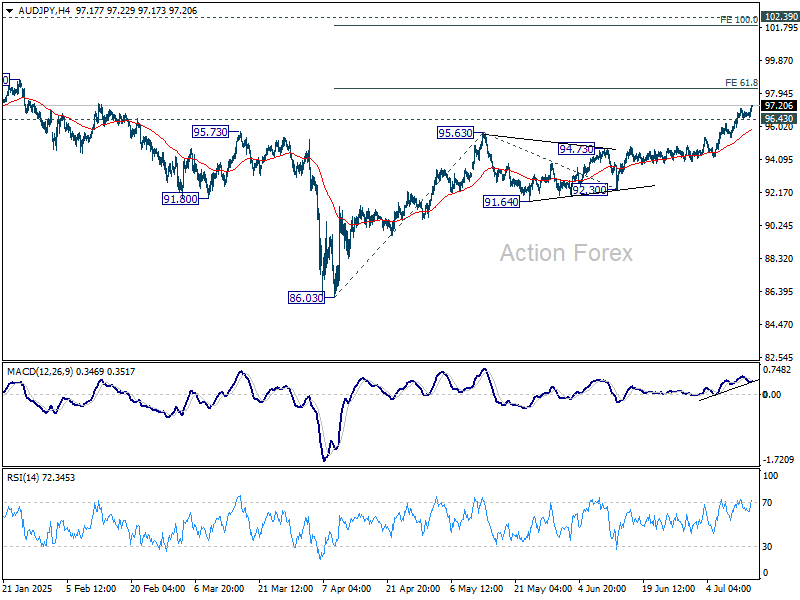Viewport: 800px width, 600px height.
Task: Click the 86.030 low price label
Action: click(306, 298)
